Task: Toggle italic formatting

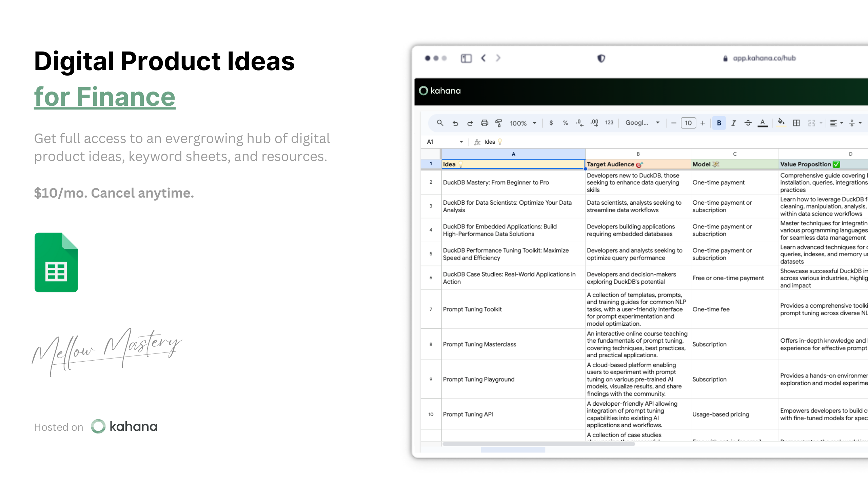Action: tap(733, 123)
